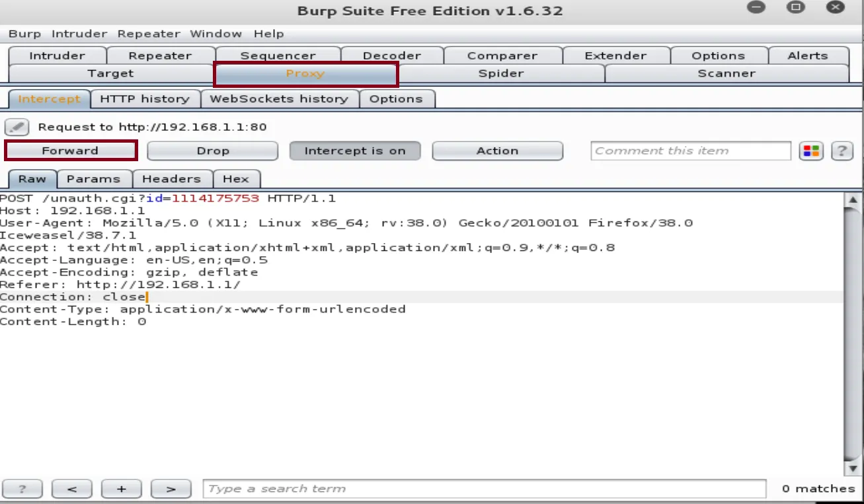This screenshot has width=864, height=504.
Task: Switch to the Alerts tab
Action: coord(808,55)
